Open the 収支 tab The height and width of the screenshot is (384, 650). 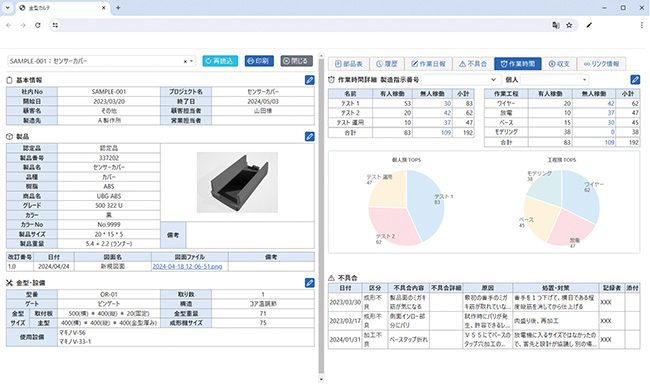[559, 64]
